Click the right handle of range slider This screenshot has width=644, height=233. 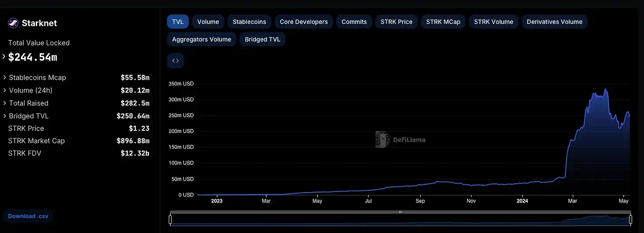pos(630,219)
